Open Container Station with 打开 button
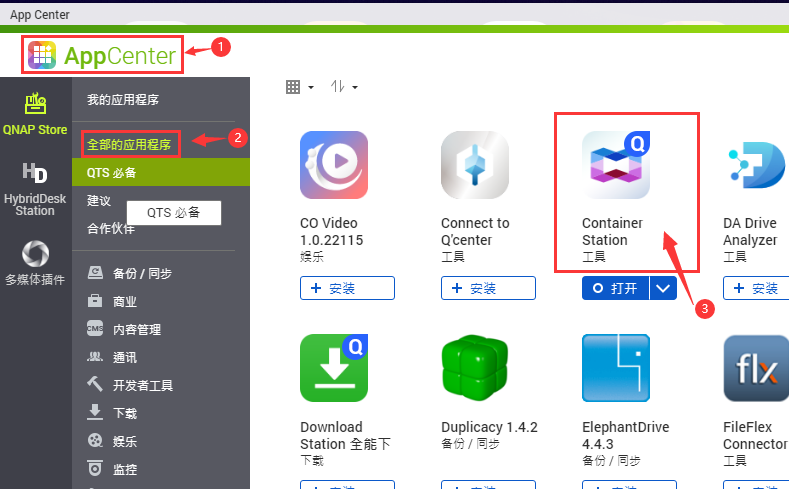Viewport: 789px width, 489px height. pos(615,288)
